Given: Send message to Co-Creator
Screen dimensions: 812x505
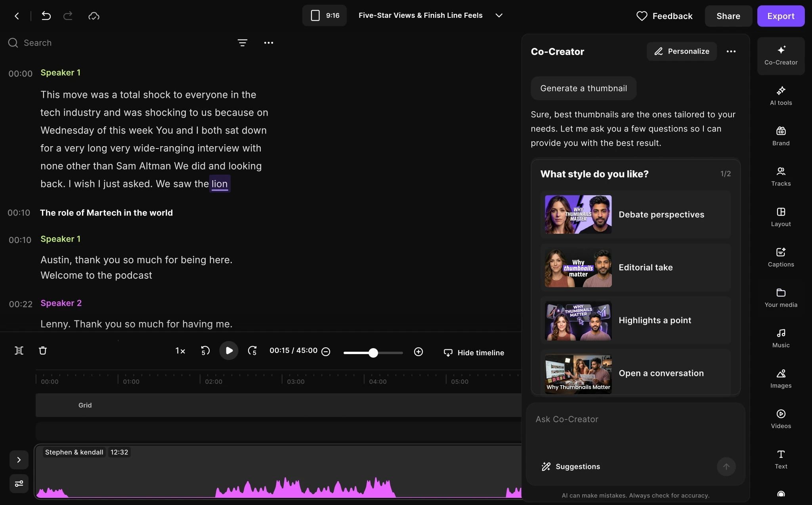Looking at the screenshot, I should pos(726,467).
